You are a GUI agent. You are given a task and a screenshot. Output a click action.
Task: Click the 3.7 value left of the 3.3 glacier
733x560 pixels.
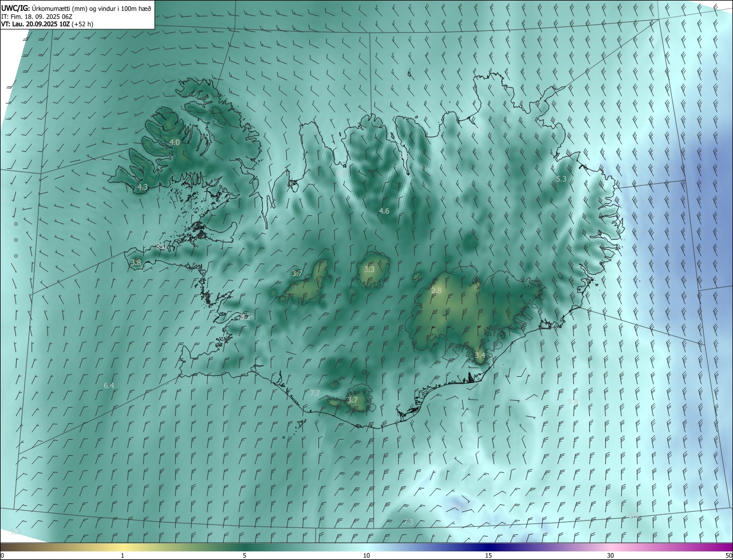(297, 274)
